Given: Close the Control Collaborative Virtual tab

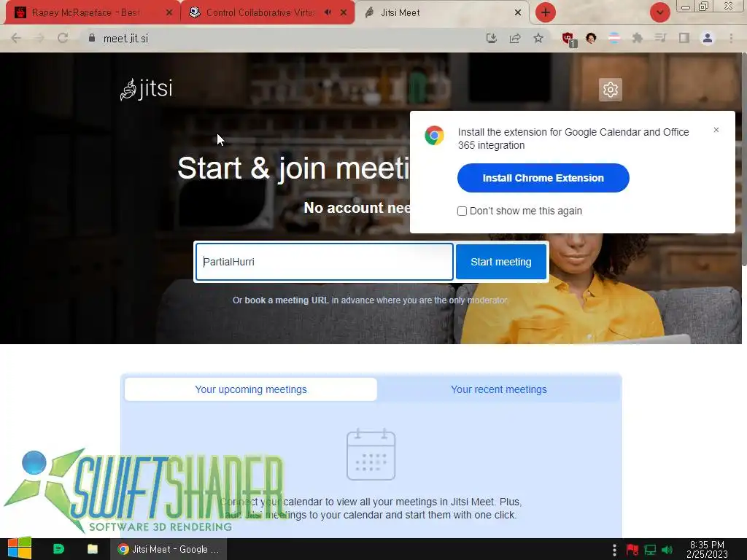Looking at the screenshot, I should 344,13.
